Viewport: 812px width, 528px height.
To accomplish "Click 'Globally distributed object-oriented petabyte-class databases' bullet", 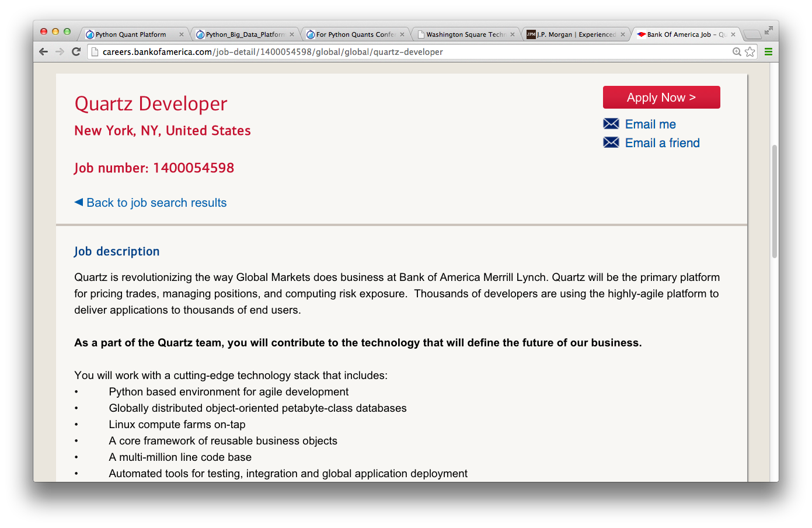I will click(257, 408).
